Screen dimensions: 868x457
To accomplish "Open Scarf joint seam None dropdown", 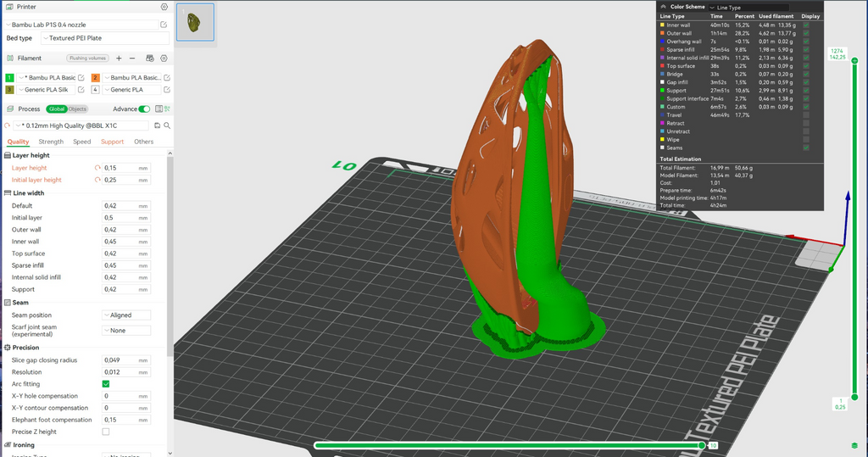I will click(x=126, y=330).
